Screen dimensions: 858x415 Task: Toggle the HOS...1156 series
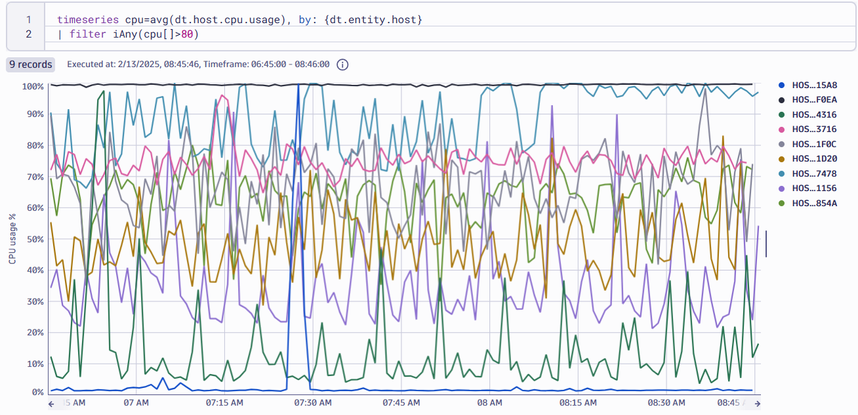coord(813,189)
